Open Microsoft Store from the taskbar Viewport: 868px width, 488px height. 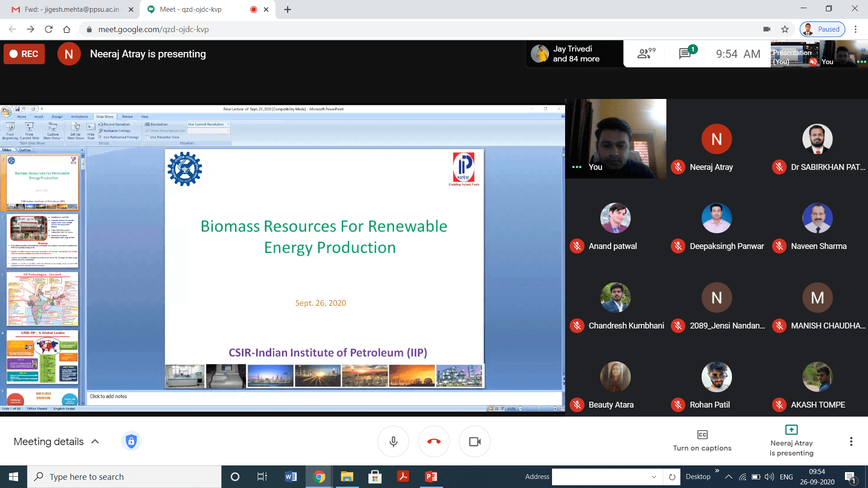tap(375, 477)
